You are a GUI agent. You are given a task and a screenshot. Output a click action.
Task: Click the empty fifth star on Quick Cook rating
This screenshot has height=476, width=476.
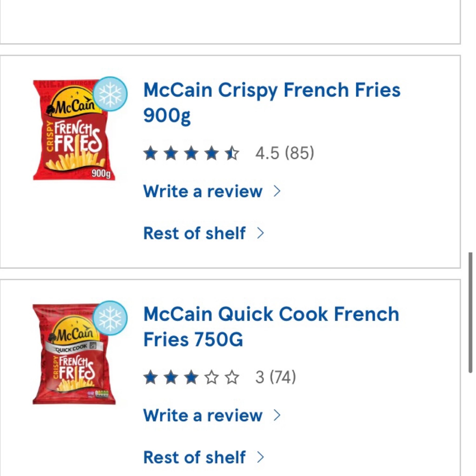(232, 377)
